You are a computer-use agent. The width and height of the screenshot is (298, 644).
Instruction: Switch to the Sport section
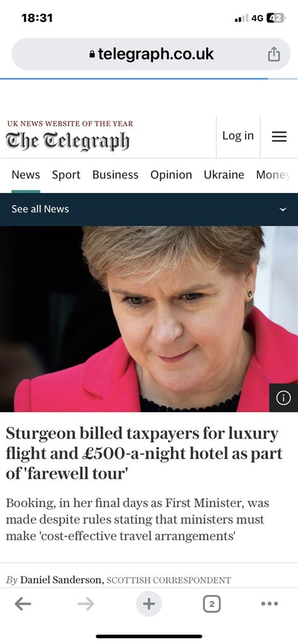[x=66, y=175]
